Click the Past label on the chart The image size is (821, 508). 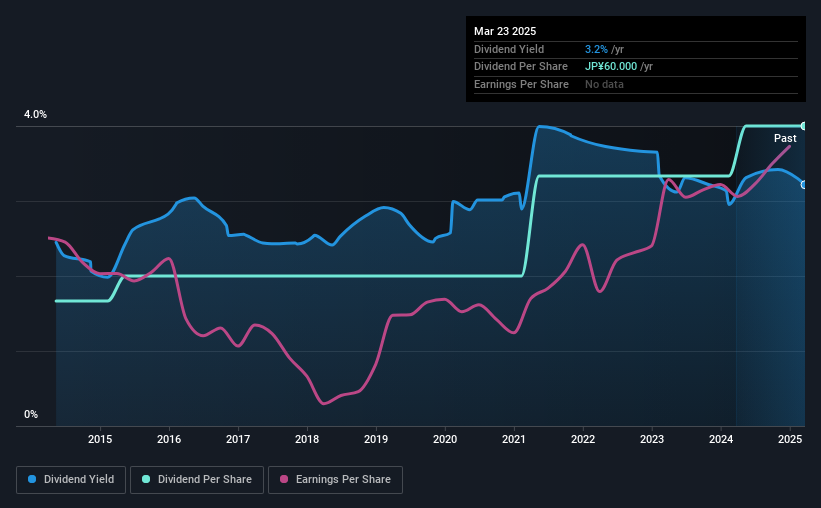coord(785,138)
